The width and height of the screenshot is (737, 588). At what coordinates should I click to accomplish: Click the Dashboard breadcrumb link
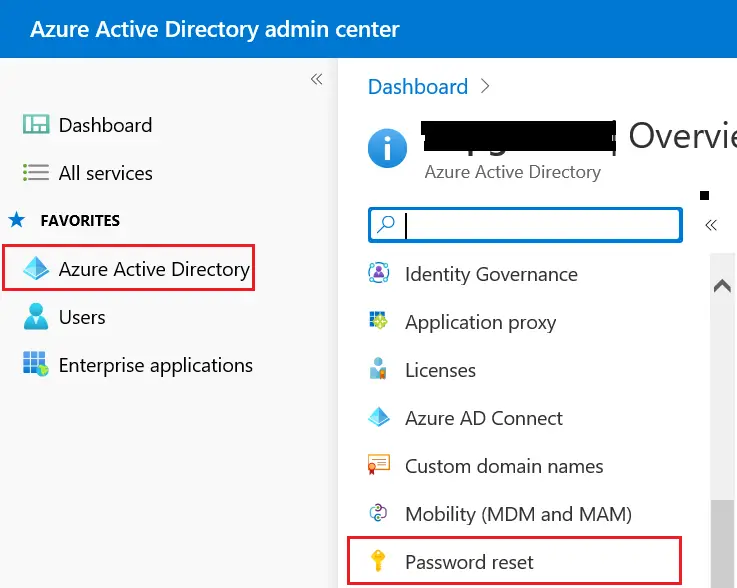[x=418, y=86]
